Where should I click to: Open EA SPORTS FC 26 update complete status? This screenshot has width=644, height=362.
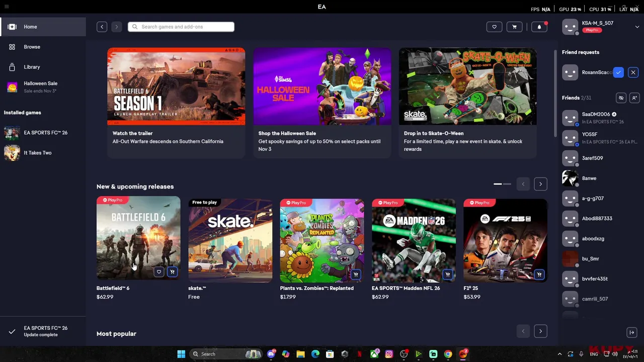pyautogui.click(x=43, y=331)
